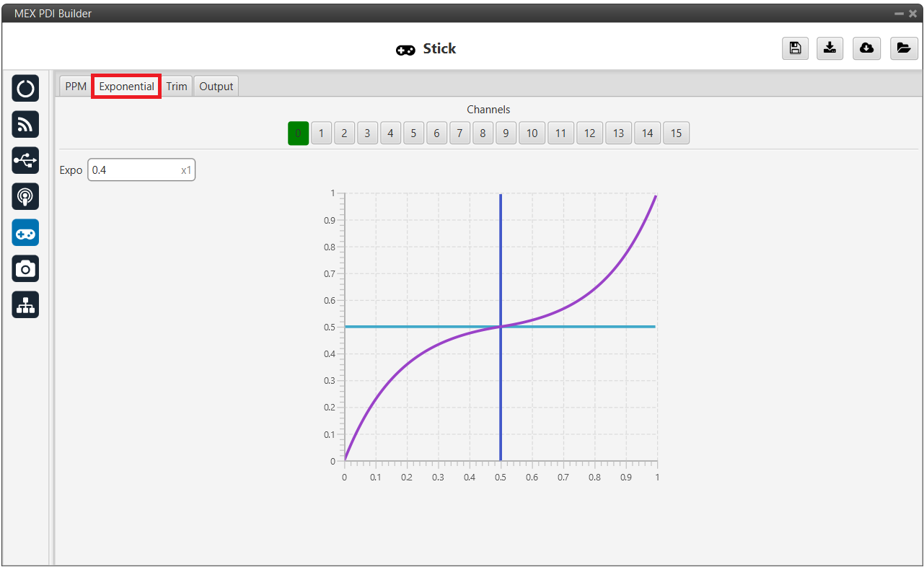Click the x1 multiplier in Expo field
Screen dimensions: 924x567
coord(186,170)
